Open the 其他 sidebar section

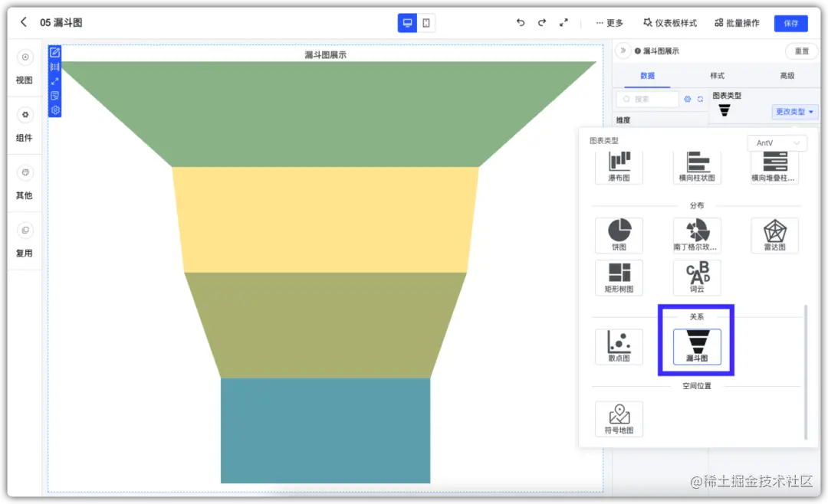[x=25, y=182]
